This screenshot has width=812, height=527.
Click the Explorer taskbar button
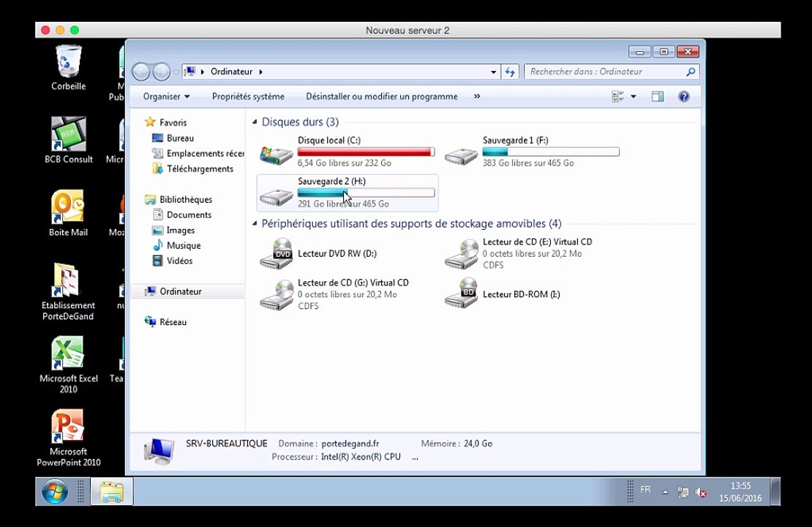(x=112, y=491)
